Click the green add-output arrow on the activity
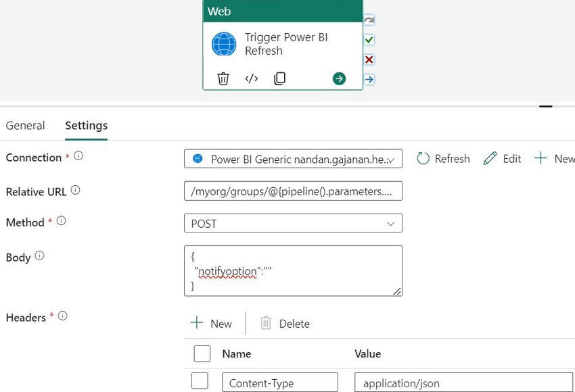This screenshot has width=575, height=392. (339, 78)
